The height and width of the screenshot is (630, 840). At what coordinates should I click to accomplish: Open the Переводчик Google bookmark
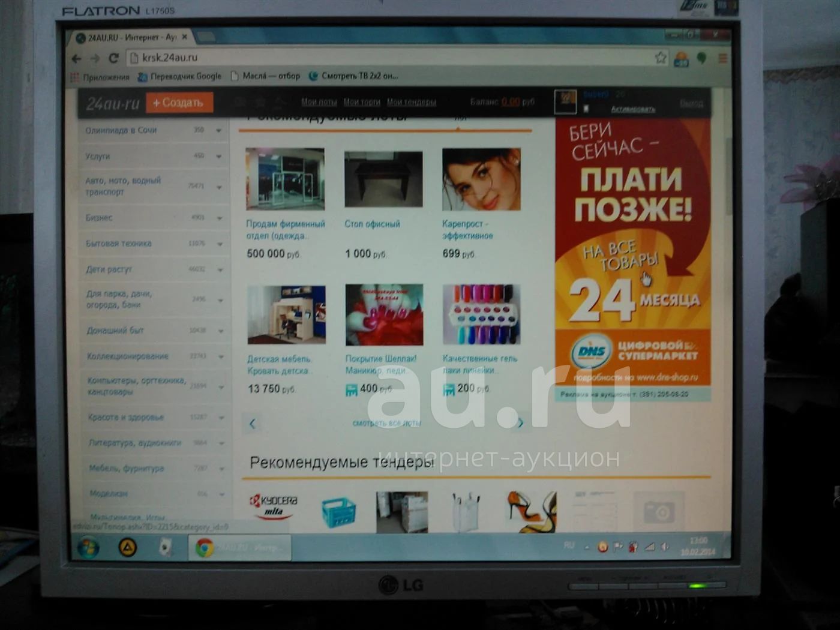point(179,76)
